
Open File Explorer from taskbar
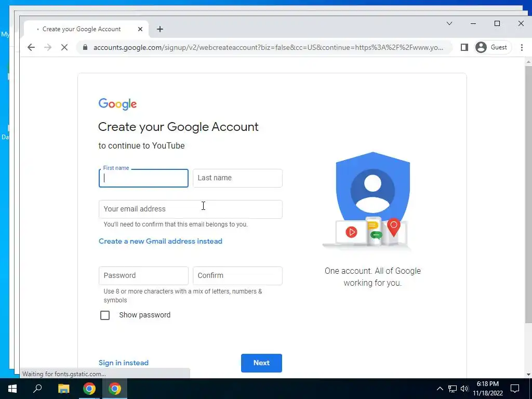63,389
